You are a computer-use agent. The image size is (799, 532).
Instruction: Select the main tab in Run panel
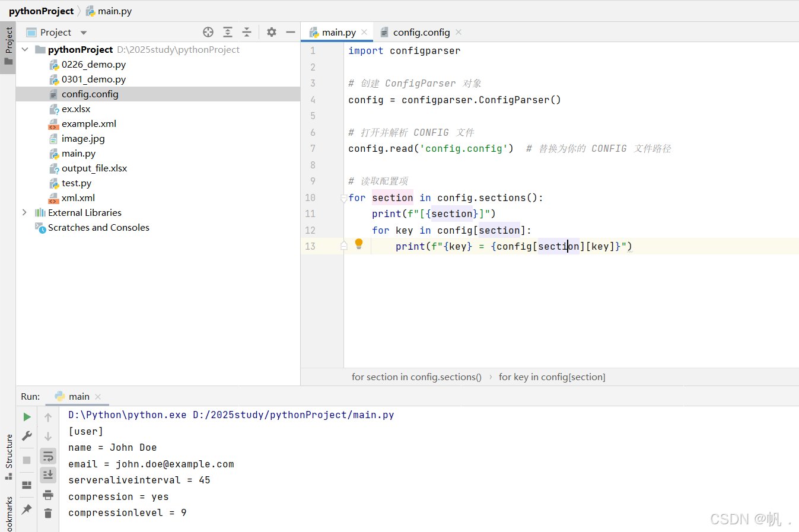pos(79,396)
